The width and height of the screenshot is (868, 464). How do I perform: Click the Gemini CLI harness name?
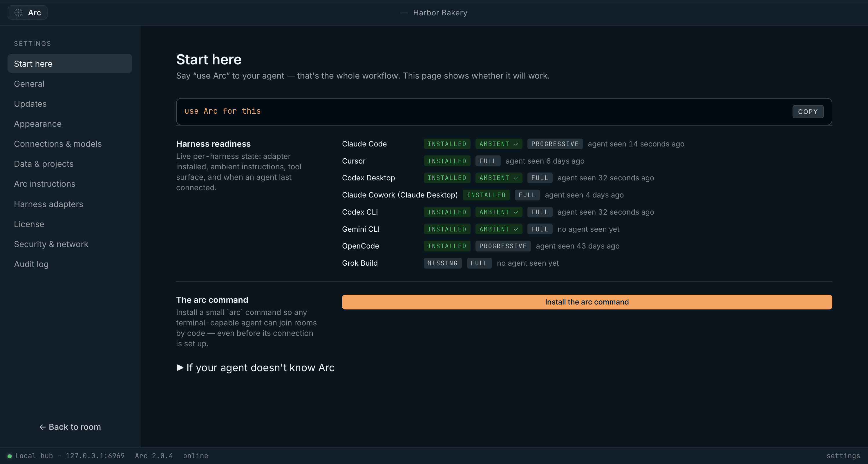pos(361,229)
